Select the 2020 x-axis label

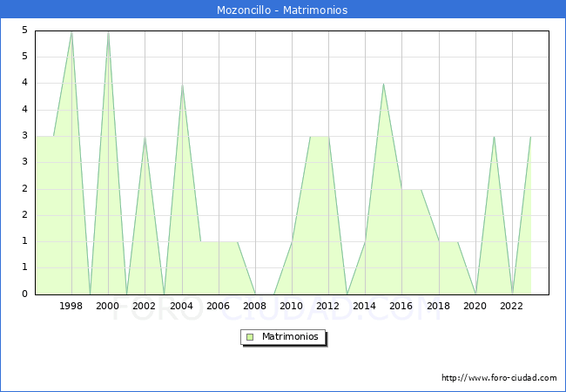tap(475, 306)
